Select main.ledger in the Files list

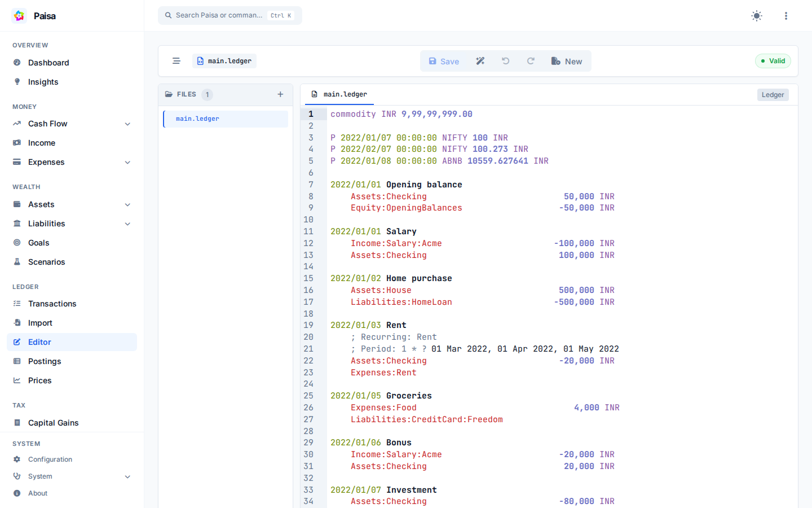tap(226, 119)
